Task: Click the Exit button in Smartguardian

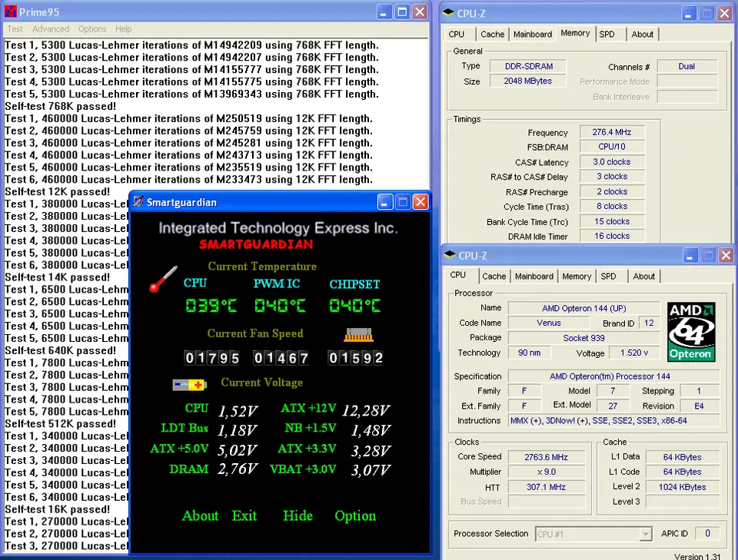Action: tap(244, 516)
